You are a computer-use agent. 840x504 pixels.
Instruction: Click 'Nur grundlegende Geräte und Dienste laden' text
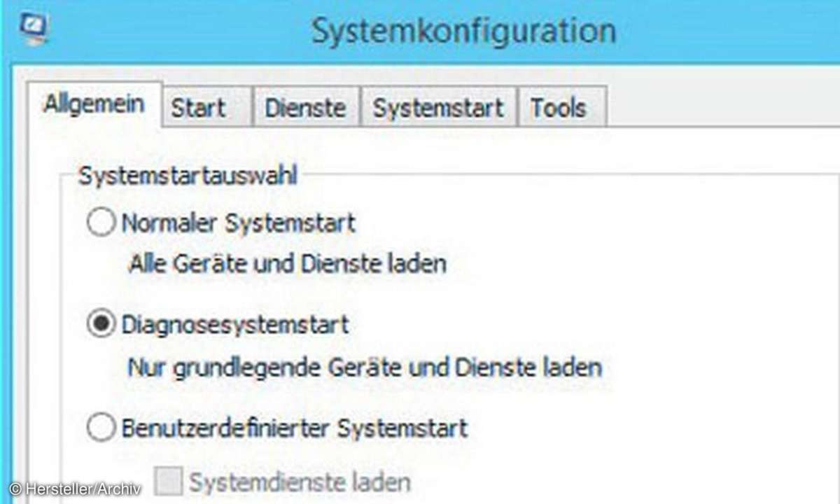click(x=365, y=367)
